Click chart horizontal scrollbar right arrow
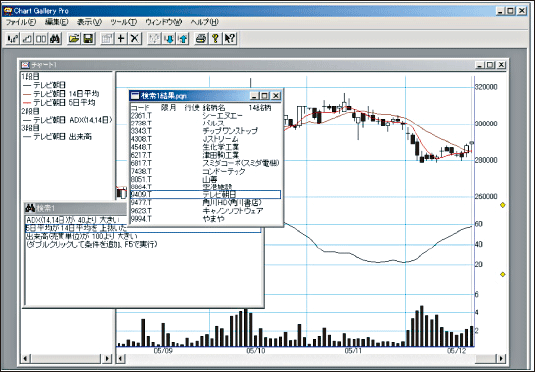535x372 pixels. (501, 358)
